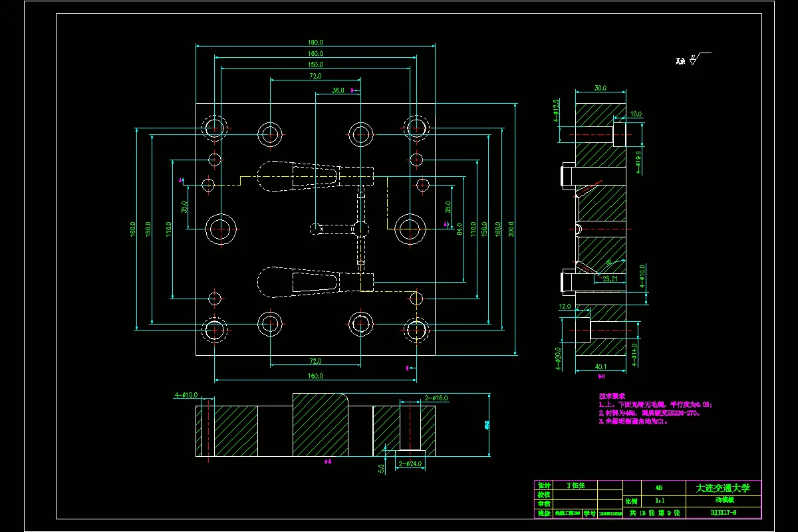Click the 36.0 dimension text

pyautogui.click(x=338, y=90)
